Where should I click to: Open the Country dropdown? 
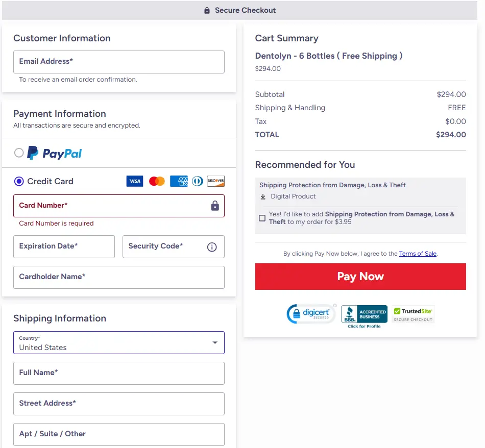(118, 342)
